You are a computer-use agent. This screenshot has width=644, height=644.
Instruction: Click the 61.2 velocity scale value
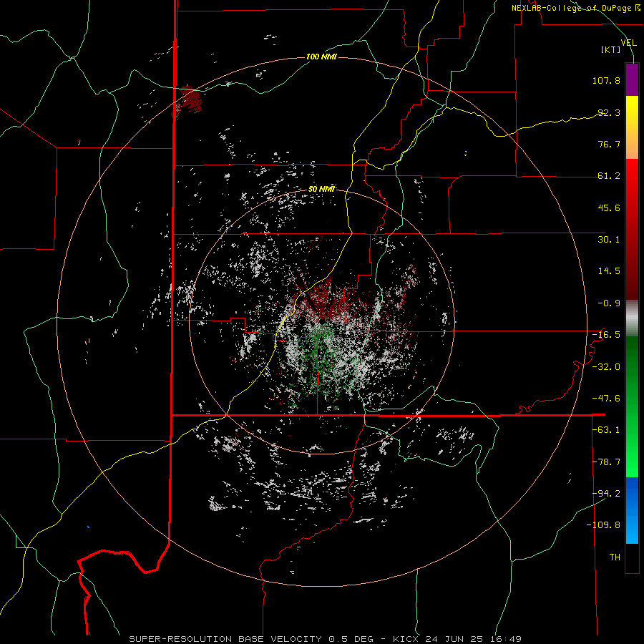[609, 176]
